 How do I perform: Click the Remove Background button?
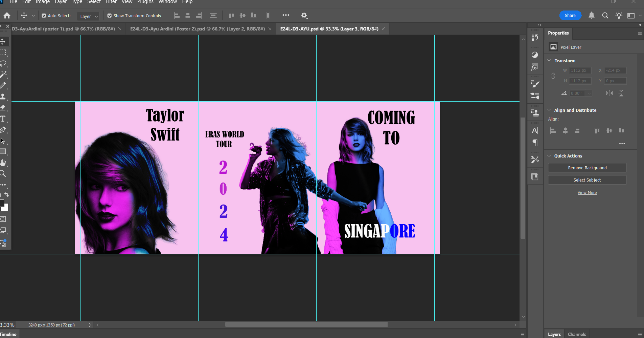(x=587, y=168)
